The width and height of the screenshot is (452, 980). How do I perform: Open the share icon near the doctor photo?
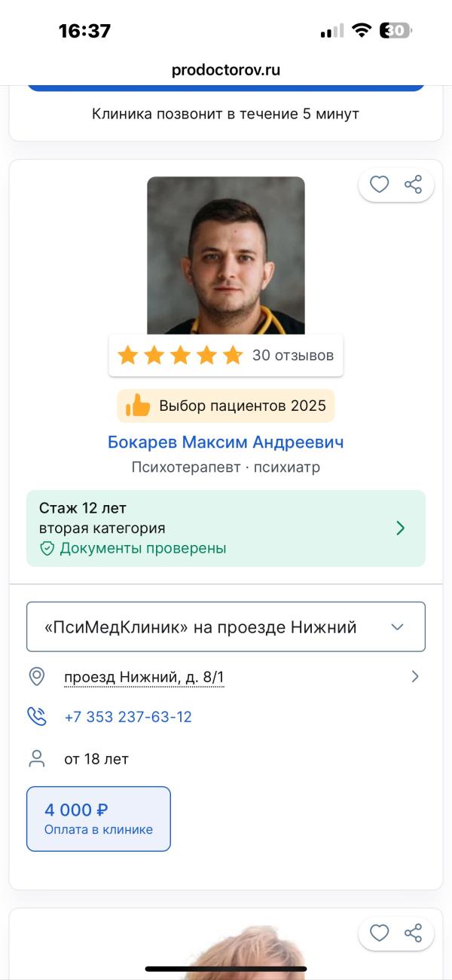[x=413, y=185]
